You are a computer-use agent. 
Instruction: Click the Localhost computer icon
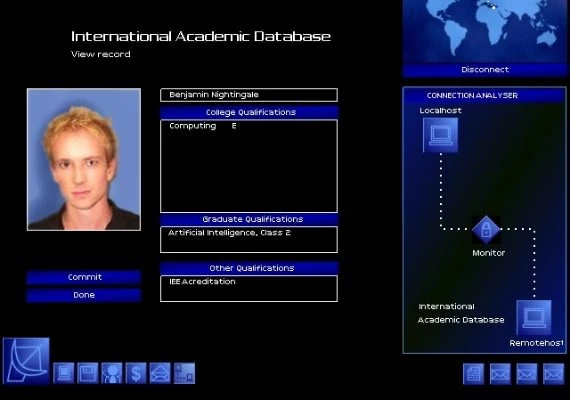pos(441,135)
